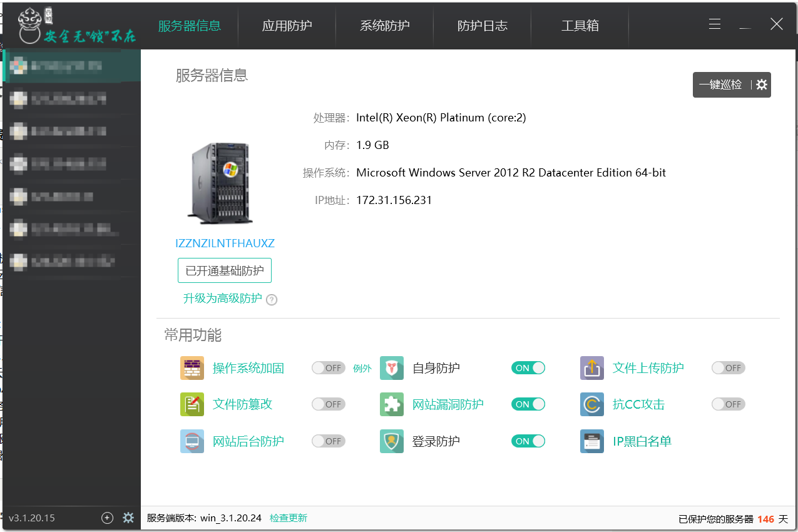Click the 操作系统加固 brick wall icon
Screen dimensions: 798x532
[x=192, y=368]
